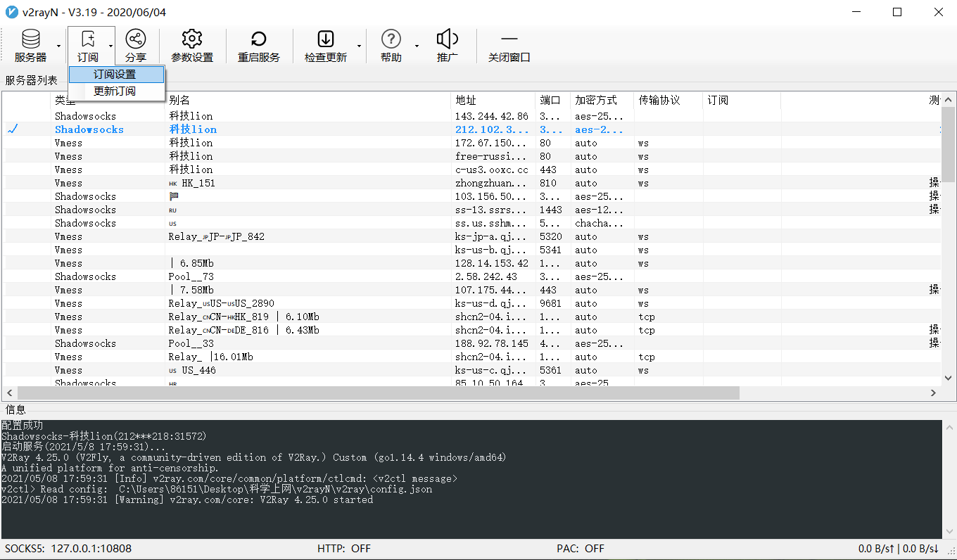This screenshot has width=957, height=560.
Task: Select the row Relay_JP-JP_842
Action: pyautogui.click(x=471, y=236)
